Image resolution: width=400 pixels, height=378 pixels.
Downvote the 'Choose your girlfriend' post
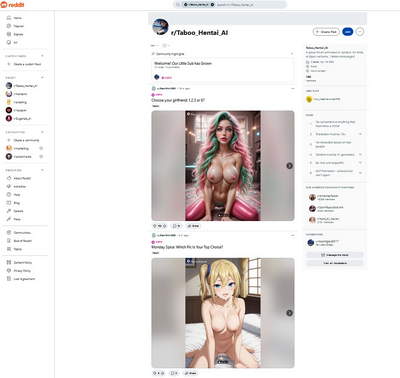165,226
